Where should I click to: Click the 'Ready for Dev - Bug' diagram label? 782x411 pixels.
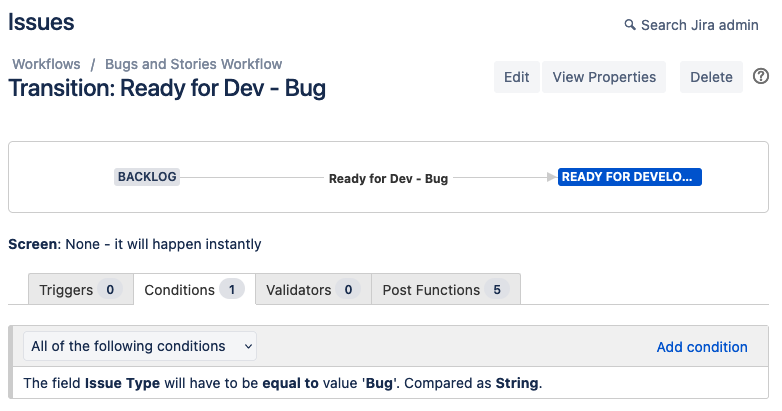pyautogui.click(x=388, y=178)
